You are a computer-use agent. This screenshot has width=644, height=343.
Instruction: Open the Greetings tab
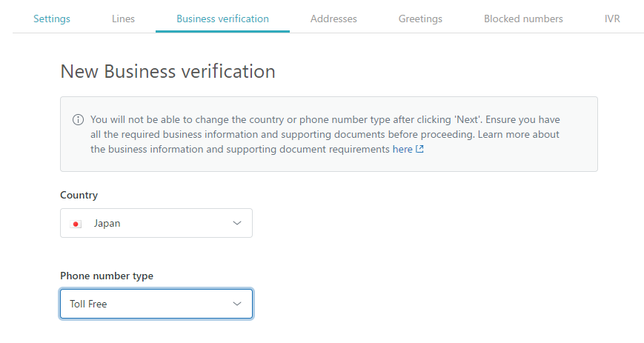(420, 19)
